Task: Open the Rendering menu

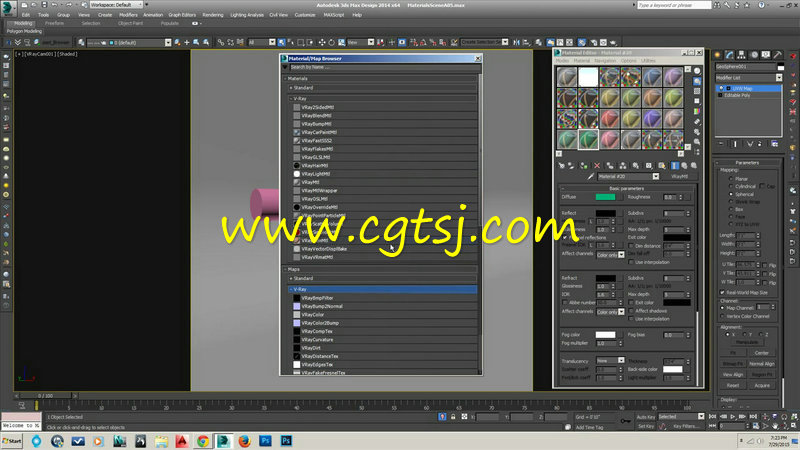Action: [213, 15]
